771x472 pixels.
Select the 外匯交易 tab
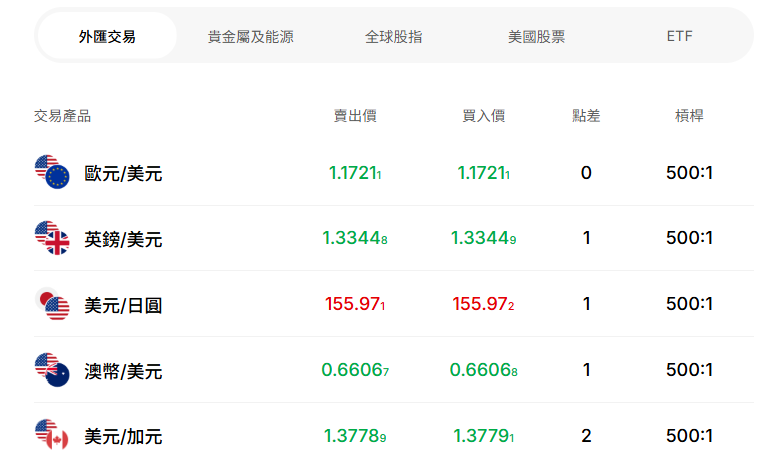click(107, 36)
